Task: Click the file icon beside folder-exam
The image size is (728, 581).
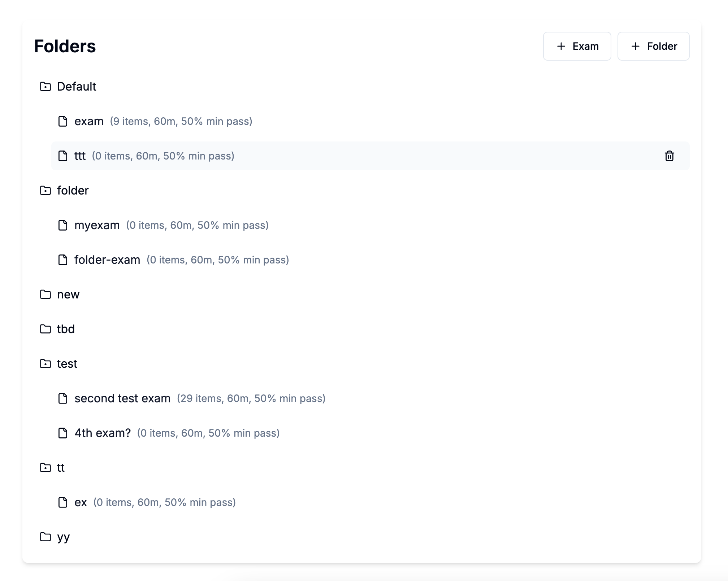Action: coord(63,260)
